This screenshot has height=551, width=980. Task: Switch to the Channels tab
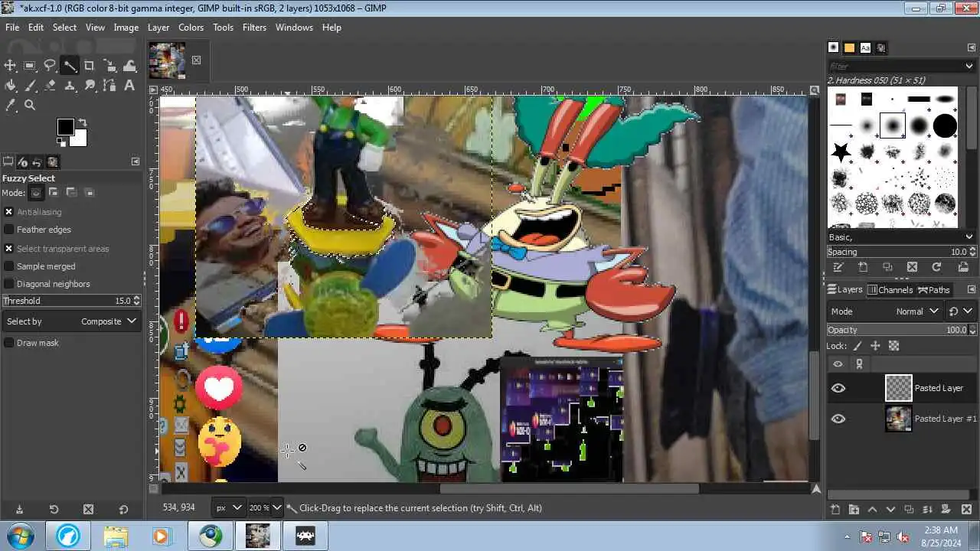[890, 289]
